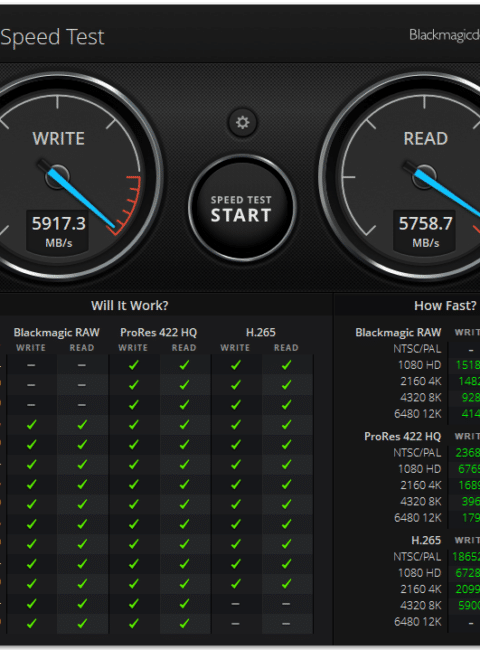Click the "How Fast?" heading

click(445, 306)
